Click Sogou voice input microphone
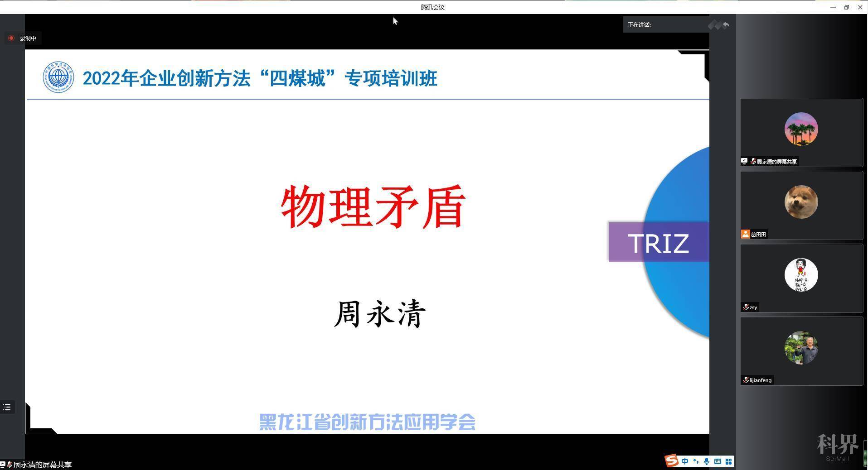868x470 pixels. pyautogui.click(x=706, y=461)
